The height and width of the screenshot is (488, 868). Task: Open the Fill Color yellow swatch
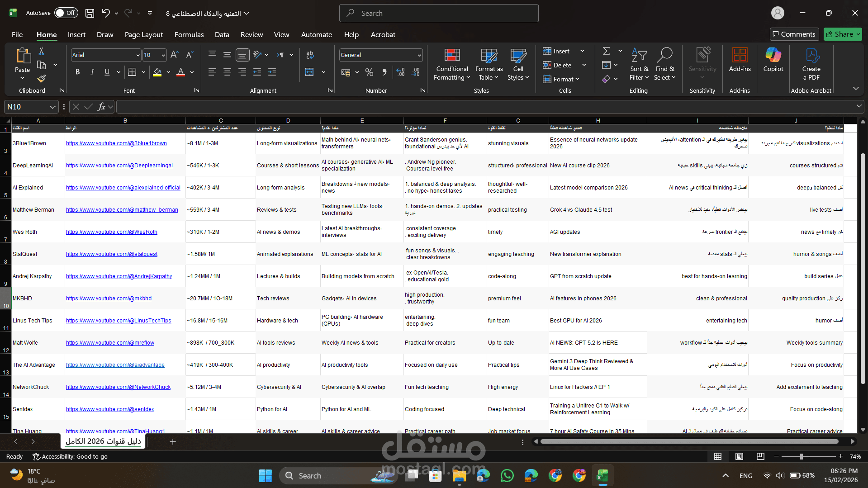click(157, 72)
